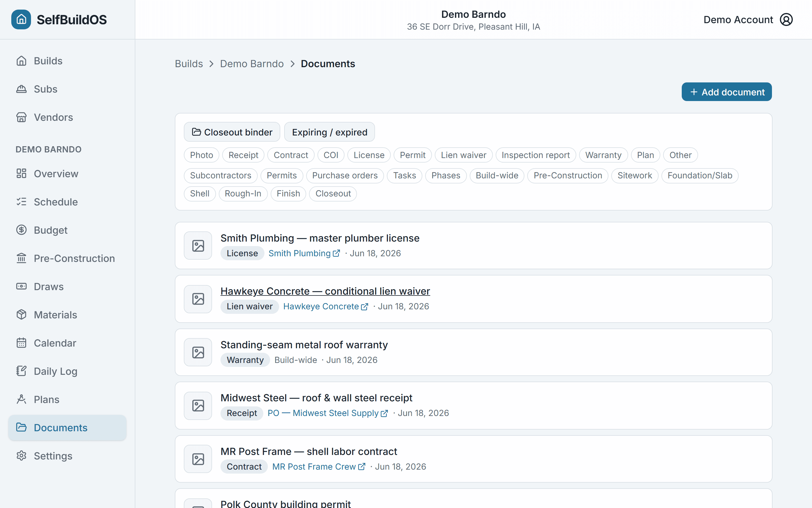The image size is (812, 508).
Task: Toggle the Closeout binder filter
Action: pos(232,132)
